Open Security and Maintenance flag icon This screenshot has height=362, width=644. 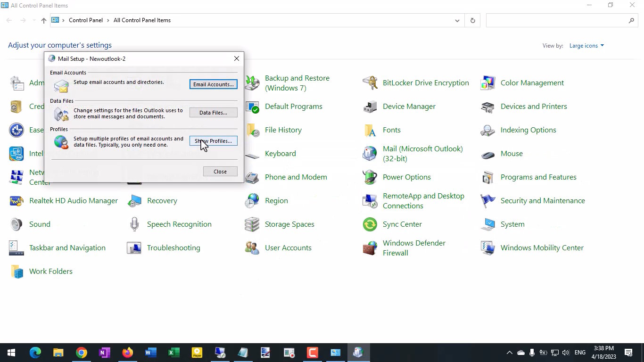click(488, 201)
